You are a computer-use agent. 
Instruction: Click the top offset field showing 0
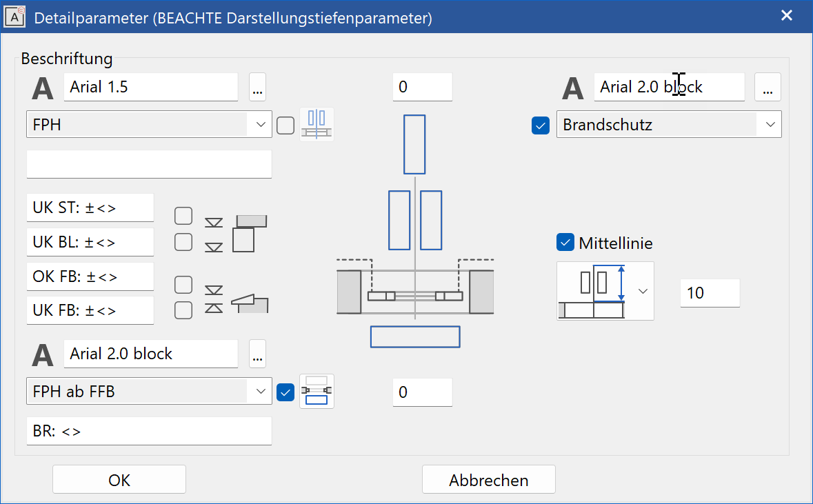tap(423, 87)
